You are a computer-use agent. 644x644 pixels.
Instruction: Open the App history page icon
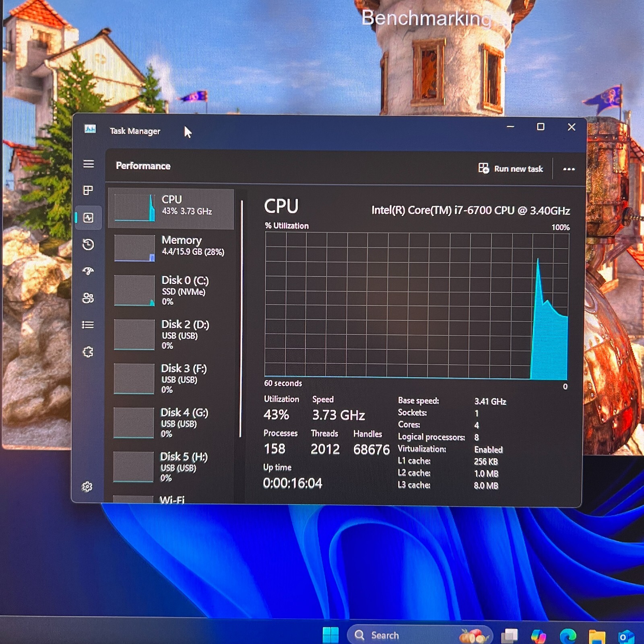click(x=88, y=244)
